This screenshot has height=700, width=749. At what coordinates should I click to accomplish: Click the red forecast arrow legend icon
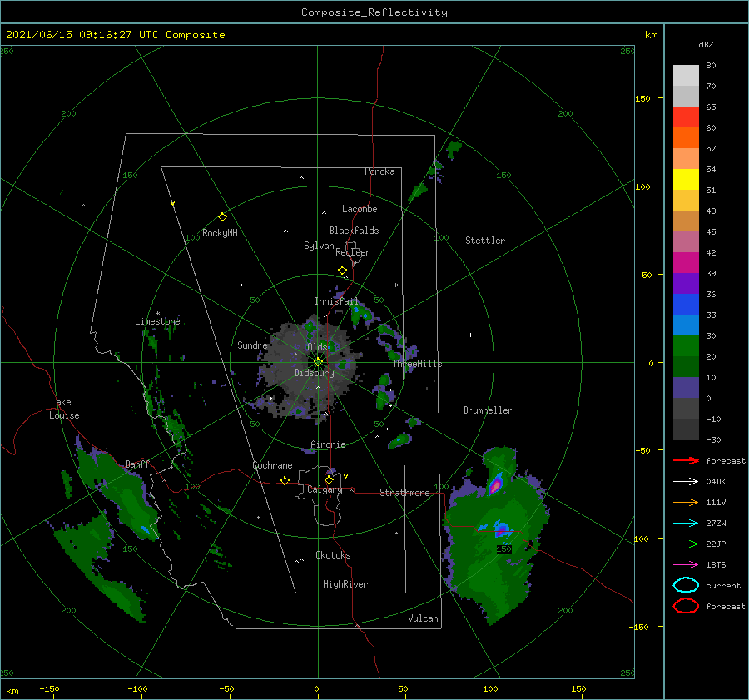point(686,460)
